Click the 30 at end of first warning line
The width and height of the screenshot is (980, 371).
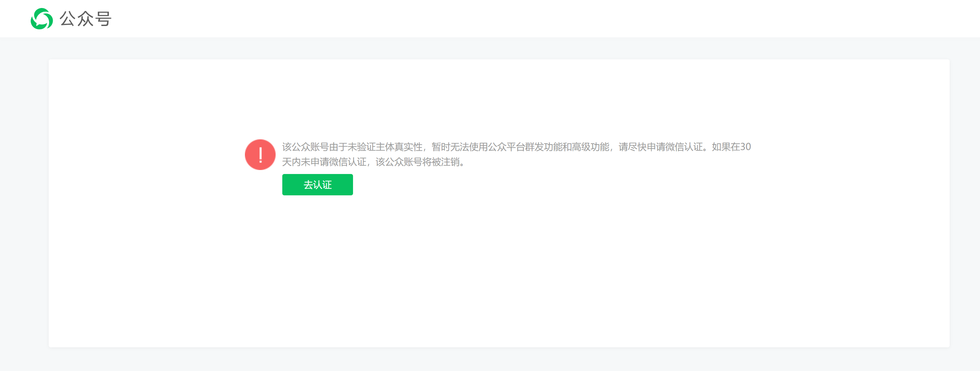[745, 147]
